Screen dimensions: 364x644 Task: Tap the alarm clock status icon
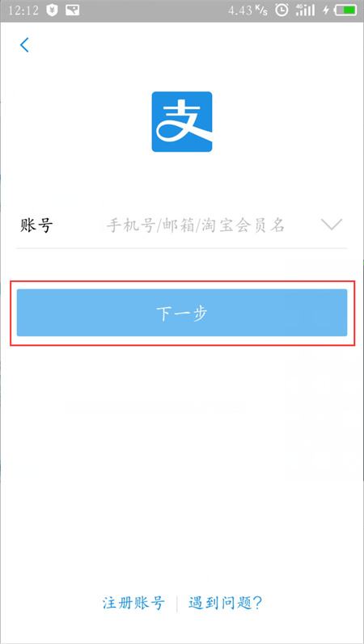(281, 11)
